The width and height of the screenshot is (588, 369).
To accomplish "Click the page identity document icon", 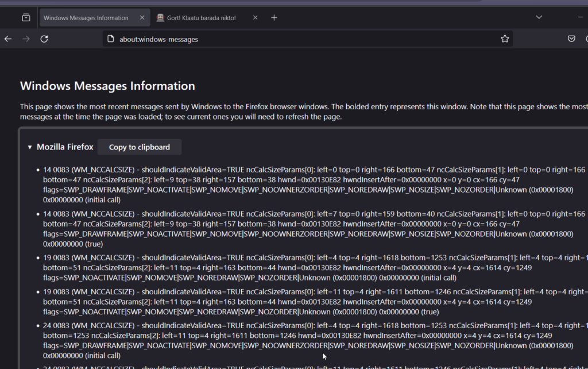I will [x=111, y=39].
